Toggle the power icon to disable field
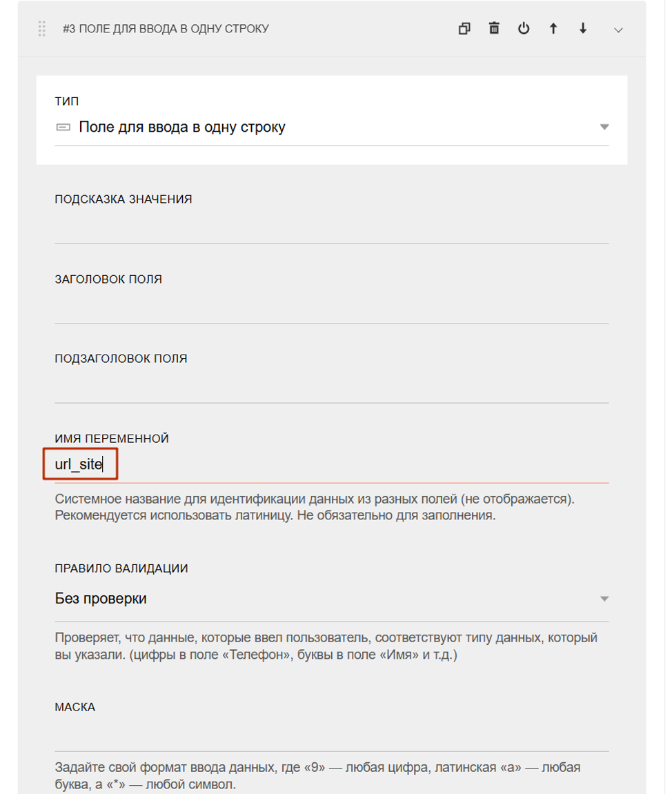672x794 pixels. point(524,28)
